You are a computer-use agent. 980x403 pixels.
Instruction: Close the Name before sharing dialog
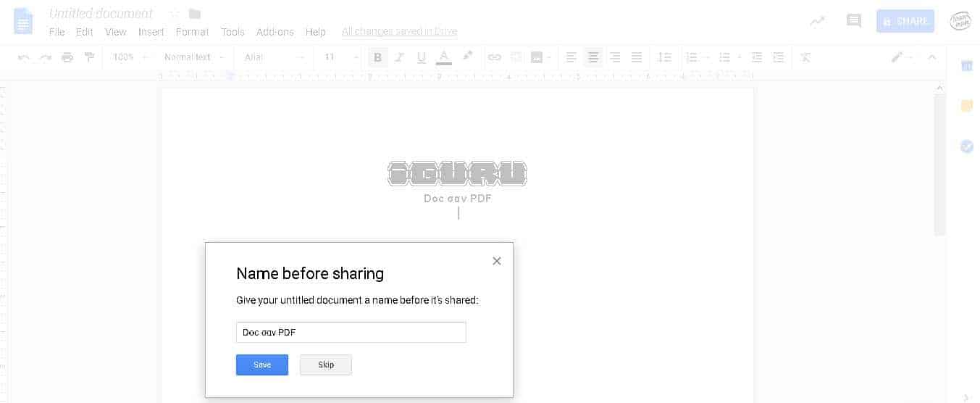pos(497,261)
